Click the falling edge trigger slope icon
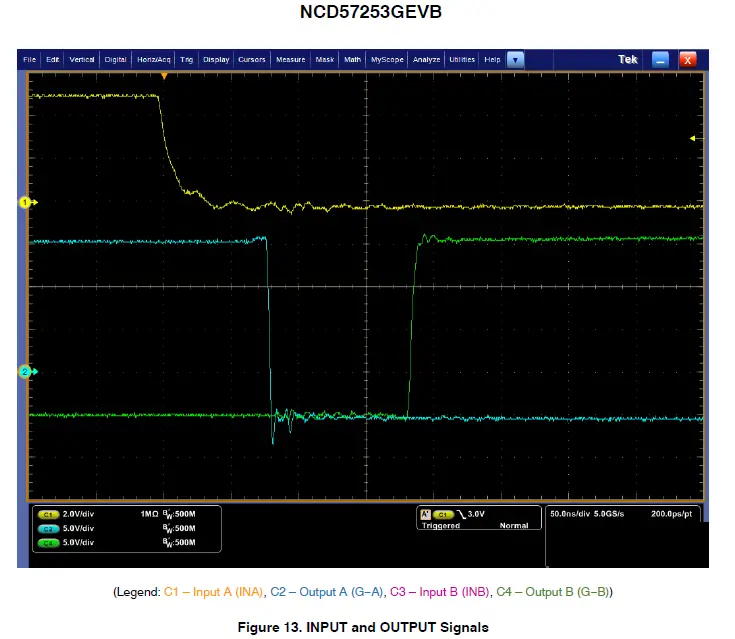 461,514
